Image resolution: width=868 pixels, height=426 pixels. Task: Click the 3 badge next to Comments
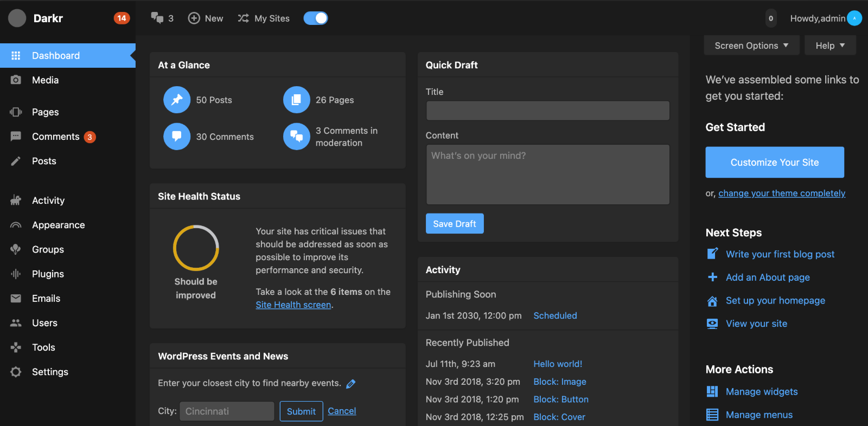(x=90, y=137)
